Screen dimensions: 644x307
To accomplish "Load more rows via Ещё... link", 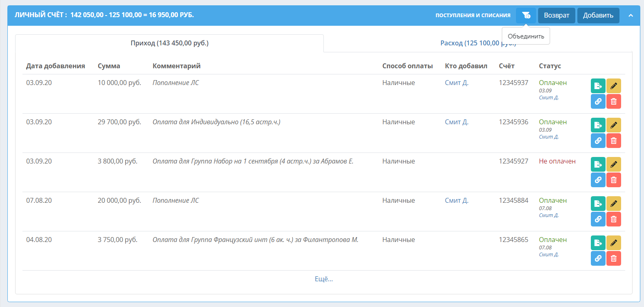I will (324, 279).
